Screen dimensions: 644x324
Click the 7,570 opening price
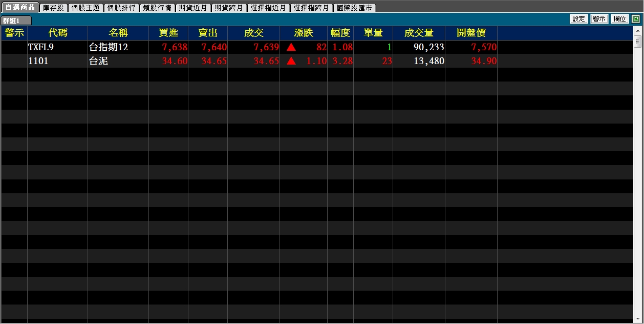point(484,47)
